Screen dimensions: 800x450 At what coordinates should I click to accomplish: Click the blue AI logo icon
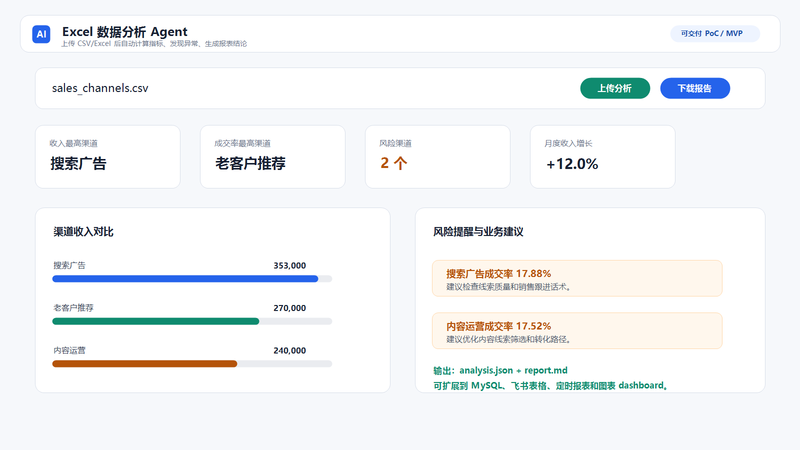point(41,34)
